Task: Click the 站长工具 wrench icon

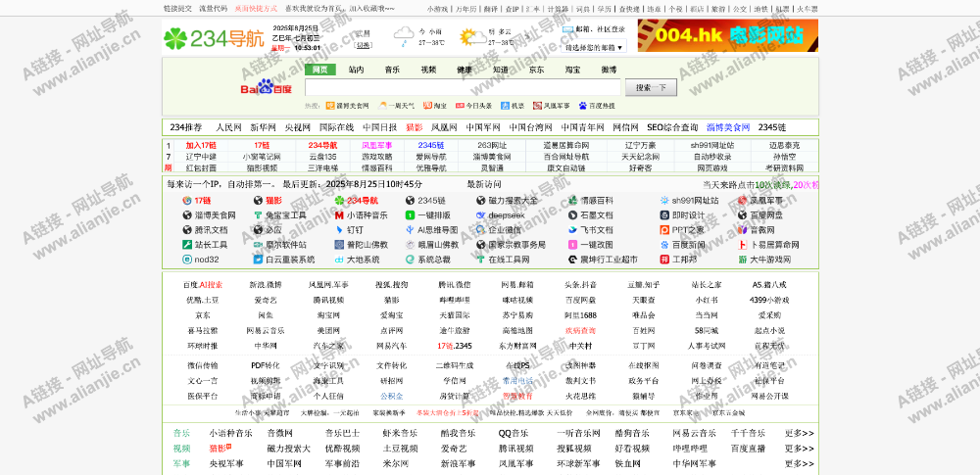Action: pyautogui.click(x=186, y=245)
